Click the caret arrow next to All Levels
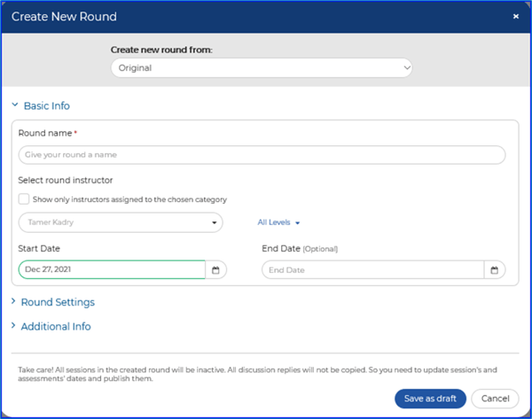 [x=298, y=223]
